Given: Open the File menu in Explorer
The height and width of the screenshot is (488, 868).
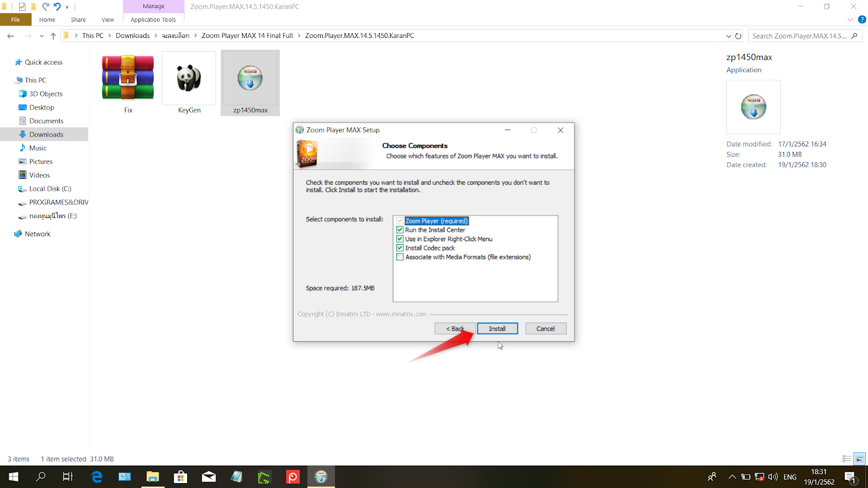Looking at the screenshot, I should 16,20.
